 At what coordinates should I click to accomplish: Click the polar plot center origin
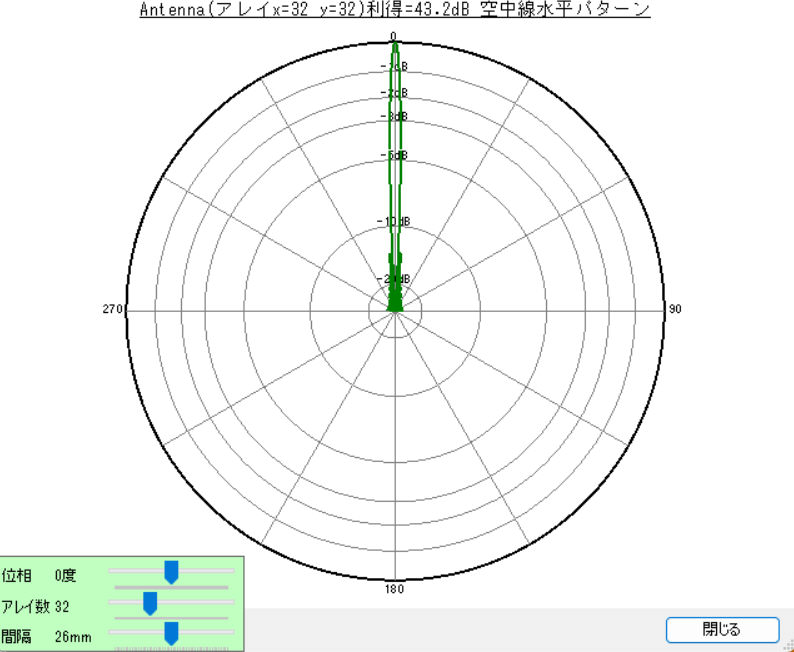395,310
